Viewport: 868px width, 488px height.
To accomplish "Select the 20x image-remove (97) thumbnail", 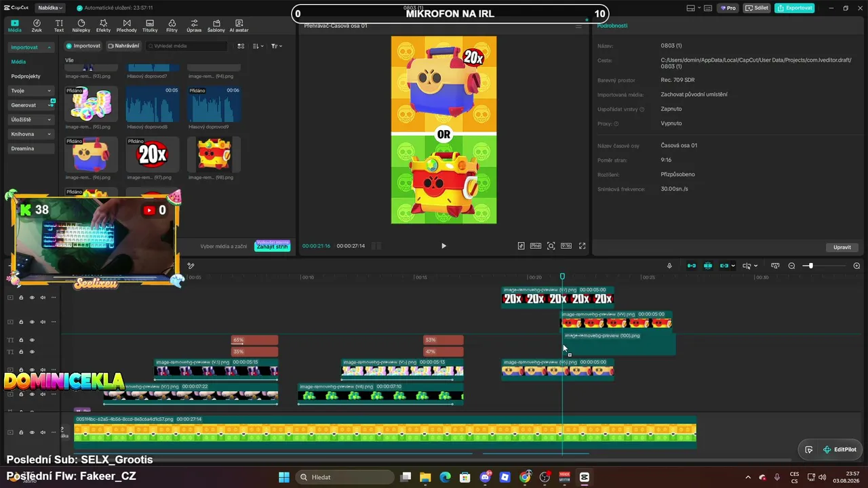I will tap(153, 155).
